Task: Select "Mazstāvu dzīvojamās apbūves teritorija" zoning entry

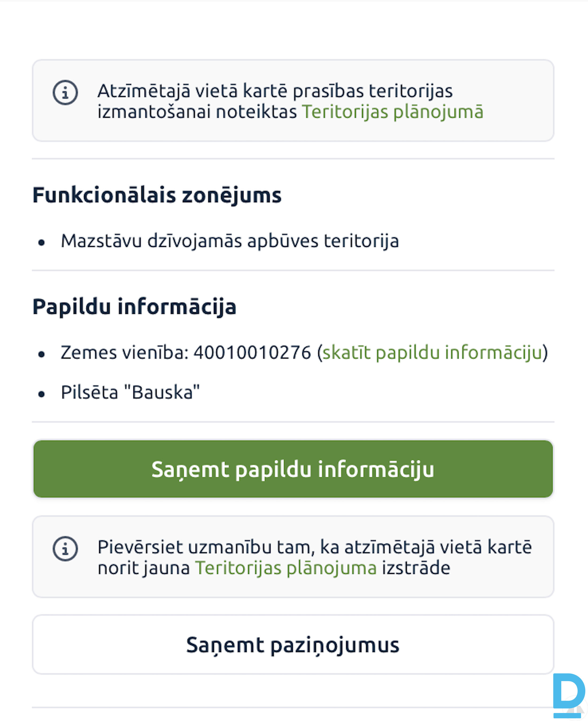Action: (x=230, y=241)
